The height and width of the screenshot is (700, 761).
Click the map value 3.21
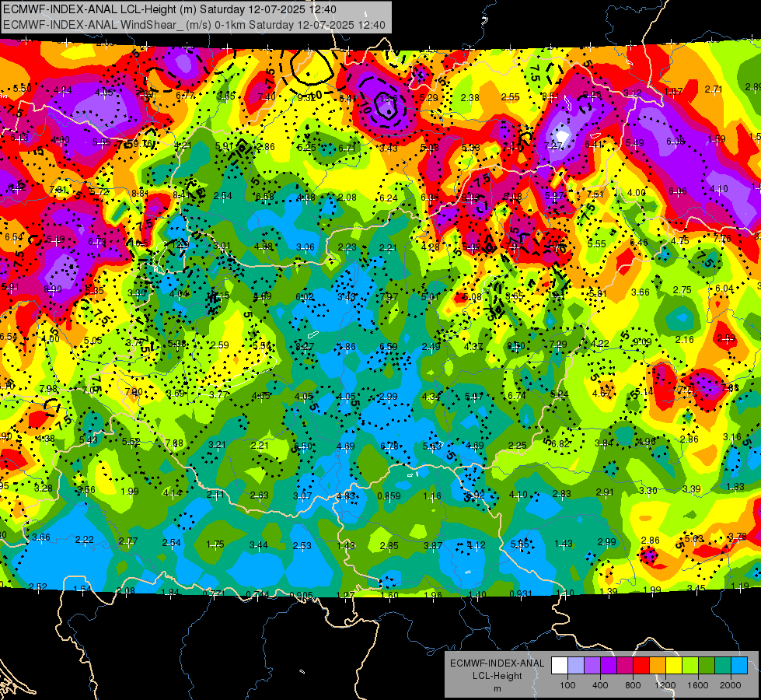pos(217,444)
